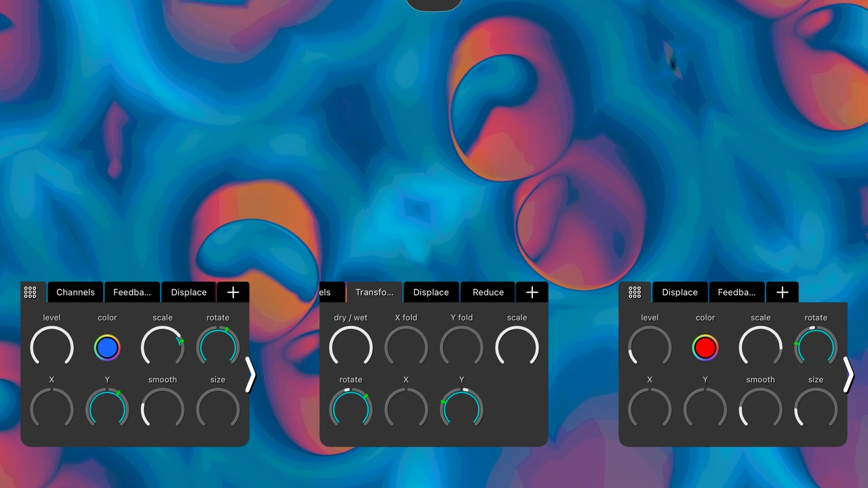Open the blue color swatch picker

(x=107, y=348)
